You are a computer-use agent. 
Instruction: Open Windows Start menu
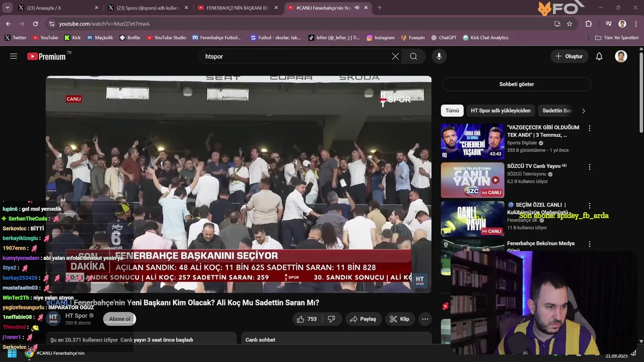(12, 353)
